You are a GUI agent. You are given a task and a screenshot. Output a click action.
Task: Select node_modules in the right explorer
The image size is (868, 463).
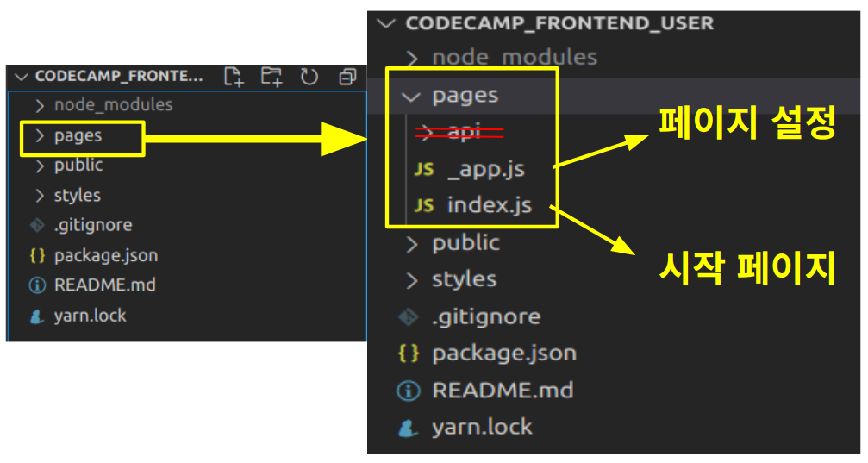pos(515,58)
